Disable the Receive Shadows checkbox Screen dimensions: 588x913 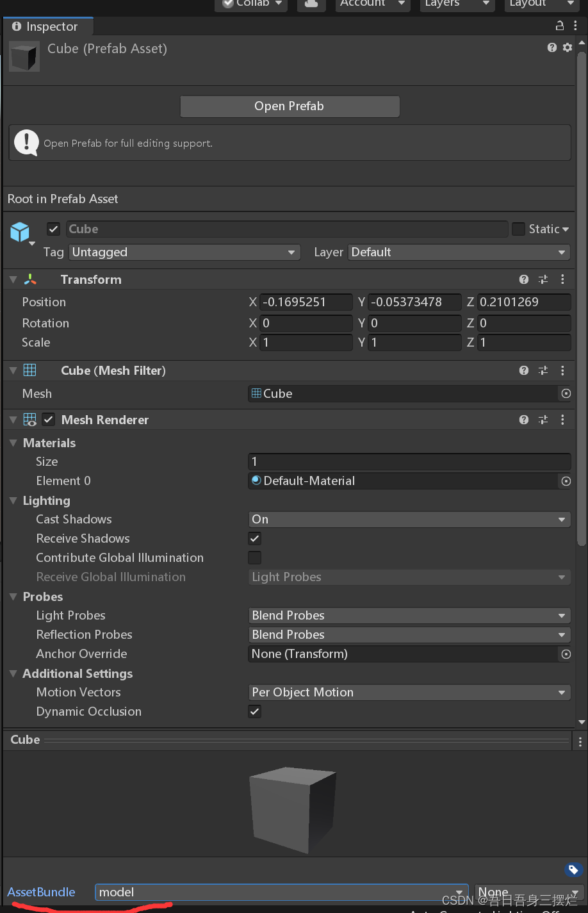pyautogui.click(x=254, y=538)
